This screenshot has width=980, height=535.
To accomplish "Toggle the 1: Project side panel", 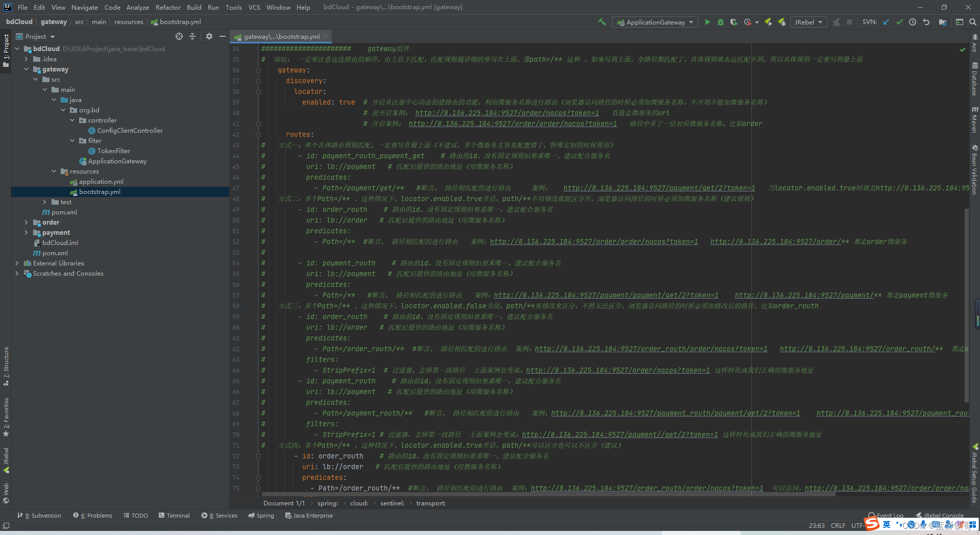I will pos(6,51).
